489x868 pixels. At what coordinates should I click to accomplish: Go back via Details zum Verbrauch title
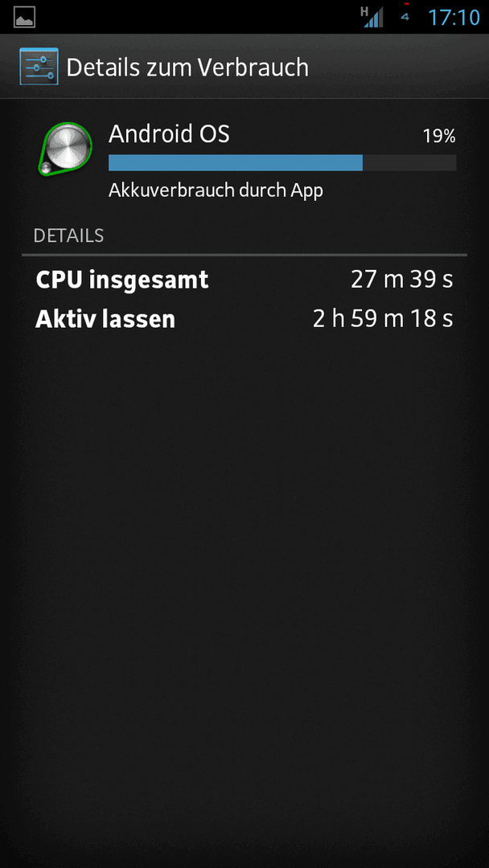(187, 68)
